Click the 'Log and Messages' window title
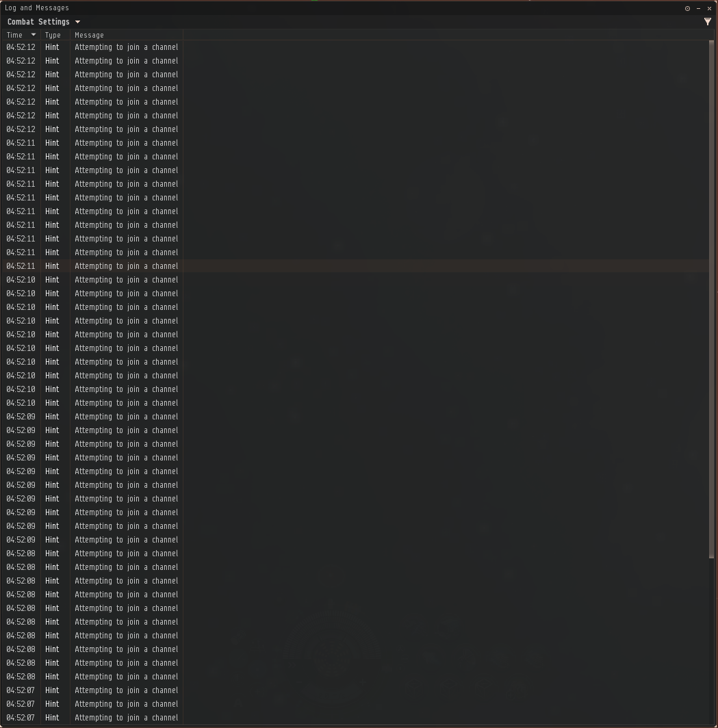Screen dimensions: 718x728 tap(37, 8)
